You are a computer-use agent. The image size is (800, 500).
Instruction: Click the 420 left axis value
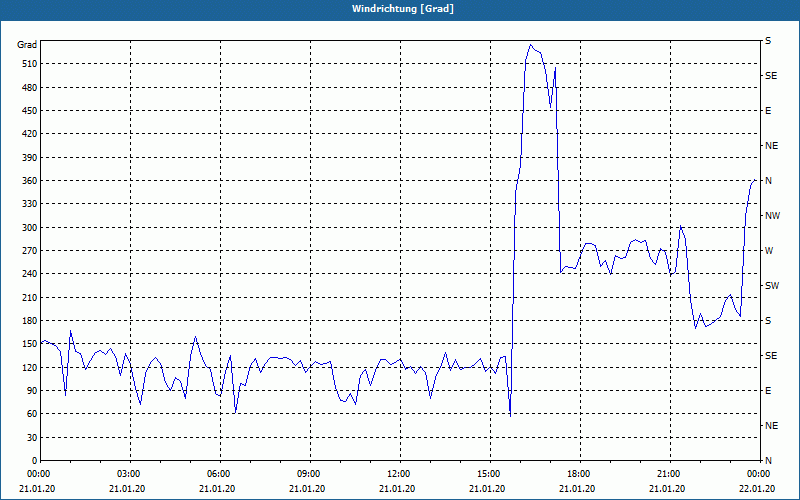click(x=30, y=134)
